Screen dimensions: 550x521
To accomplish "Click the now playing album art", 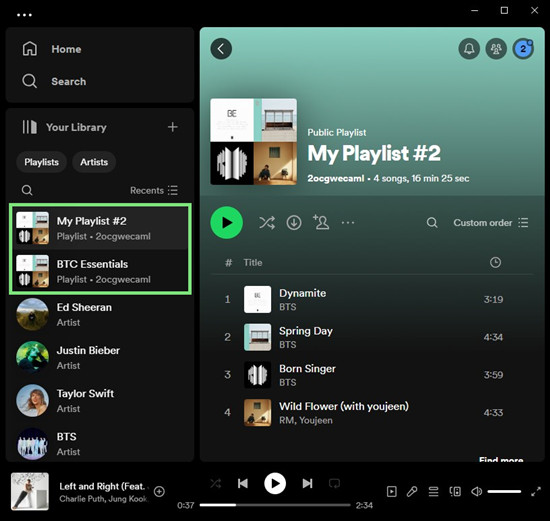I will click(30, 491).
